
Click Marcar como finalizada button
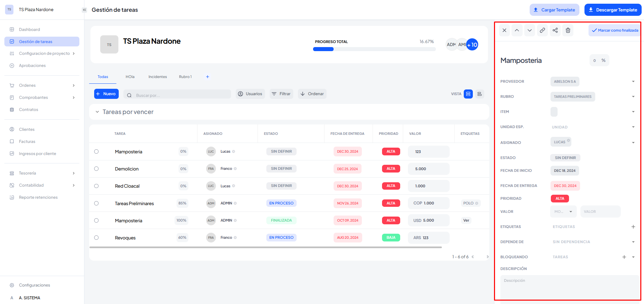point(614,30)
